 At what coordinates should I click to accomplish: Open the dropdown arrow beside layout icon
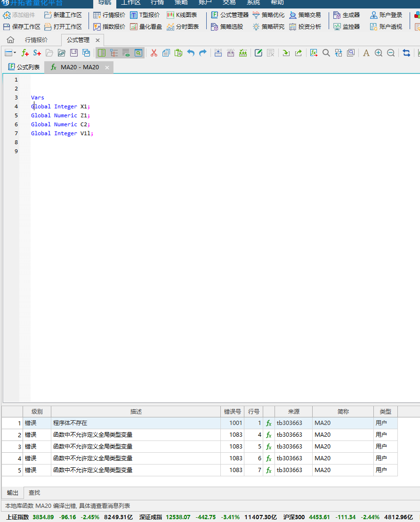pos(15,53)
